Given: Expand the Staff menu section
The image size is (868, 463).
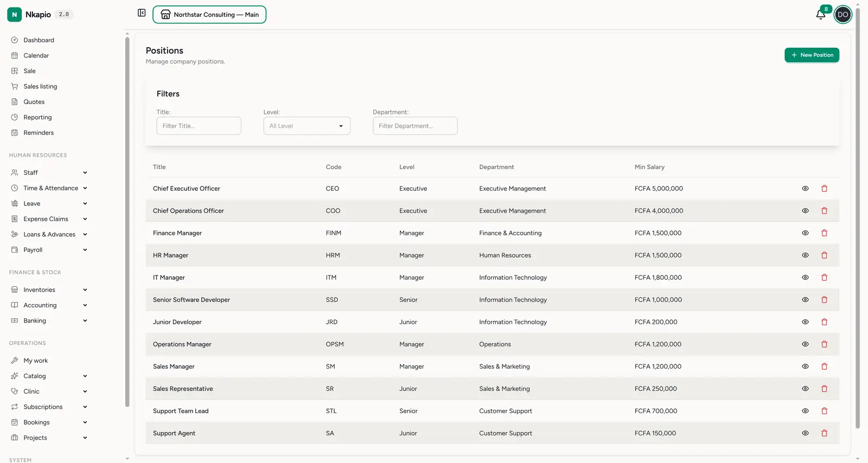Looking at the screenshot, I should coord(49,172).
